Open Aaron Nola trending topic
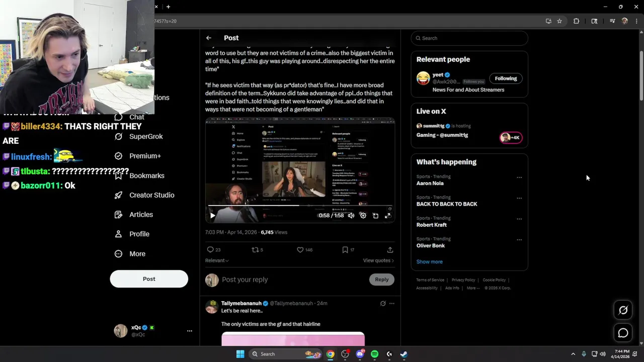The image size is (644, 362). tap(430, 184)
